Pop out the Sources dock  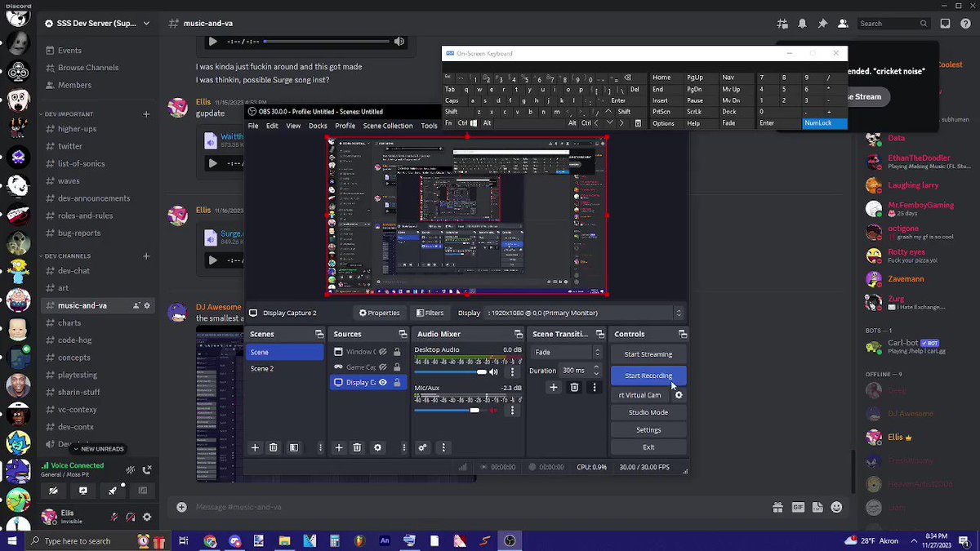point(403,334)
